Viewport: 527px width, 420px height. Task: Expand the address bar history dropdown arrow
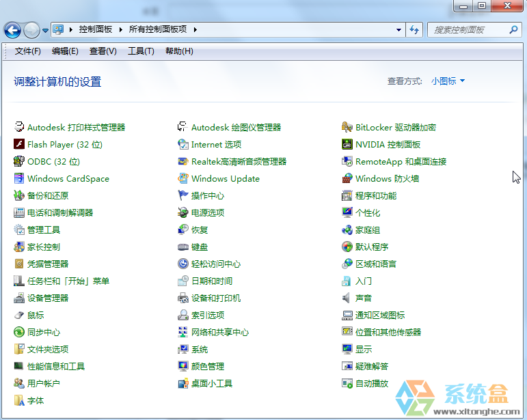398,30
